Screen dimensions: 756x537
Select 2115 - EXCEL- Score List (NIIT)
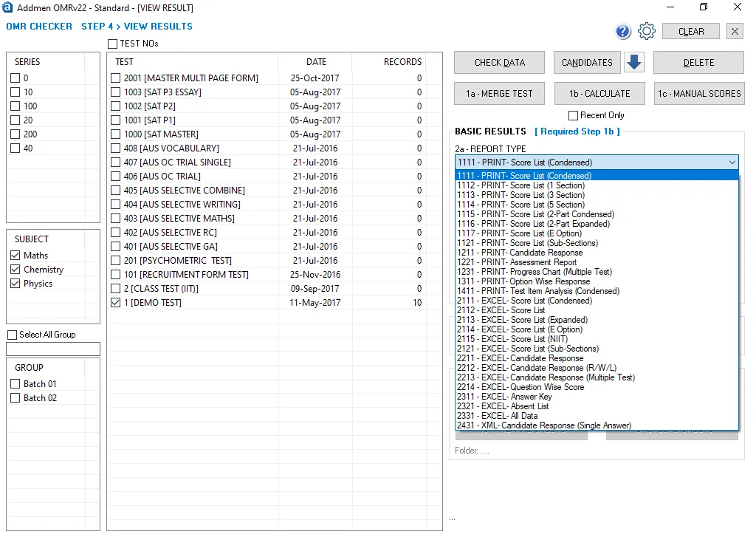(x=597, y=339)
